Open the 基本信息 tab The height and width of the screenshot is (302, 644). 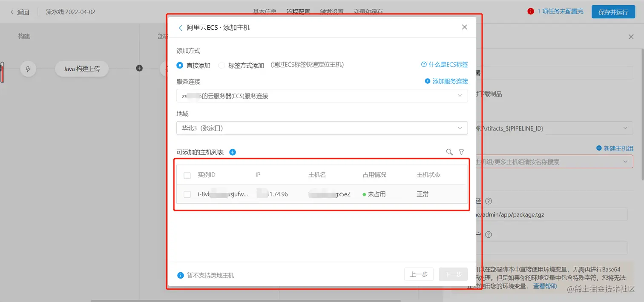[x=264, y=11]
